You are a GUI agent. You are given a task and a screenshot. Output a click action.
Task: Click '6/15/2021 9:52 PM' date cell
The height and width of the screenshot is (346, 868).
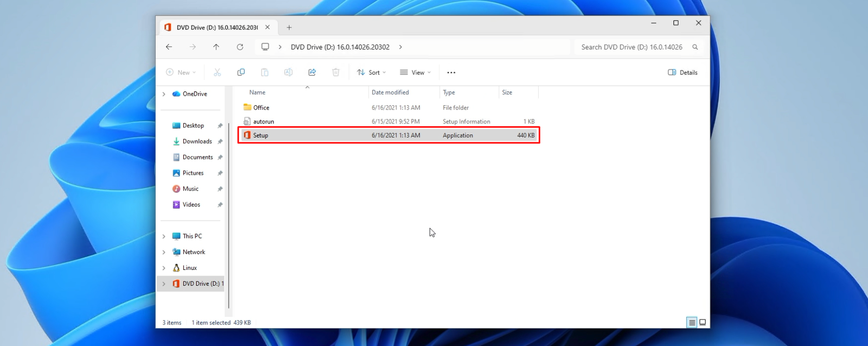tap(395, 122)
